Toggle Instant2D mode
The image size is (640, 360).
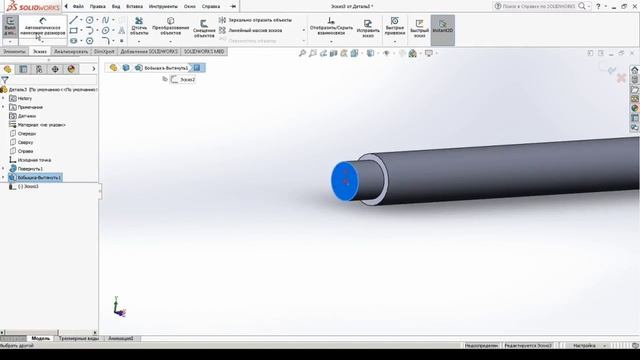tap(443, 30)
